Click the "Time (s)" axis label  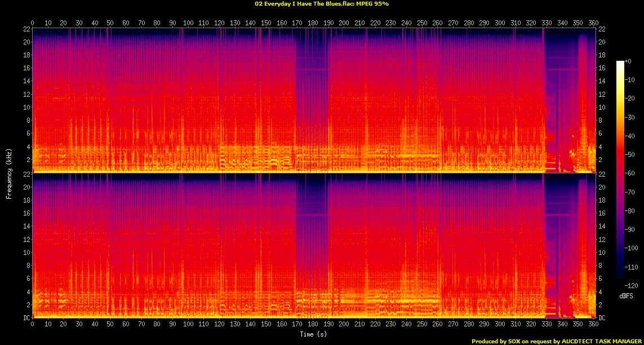[314, 334]
